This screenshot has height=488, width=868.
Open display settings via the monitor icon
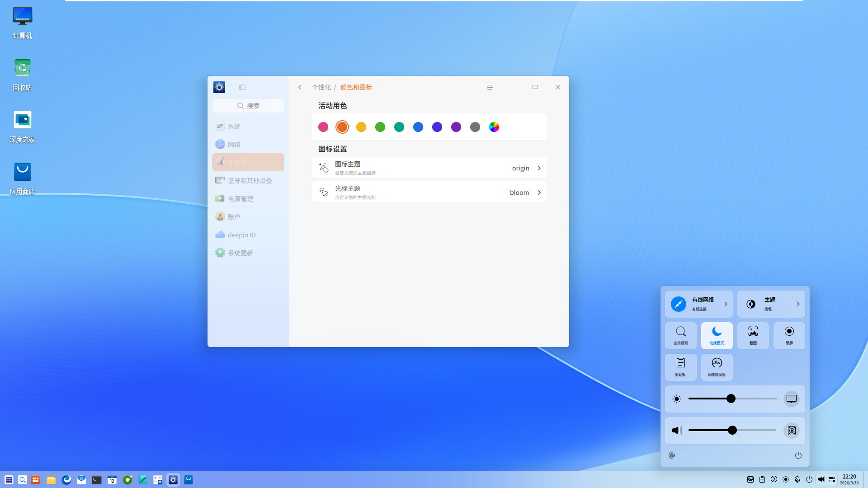click(792, 399)
